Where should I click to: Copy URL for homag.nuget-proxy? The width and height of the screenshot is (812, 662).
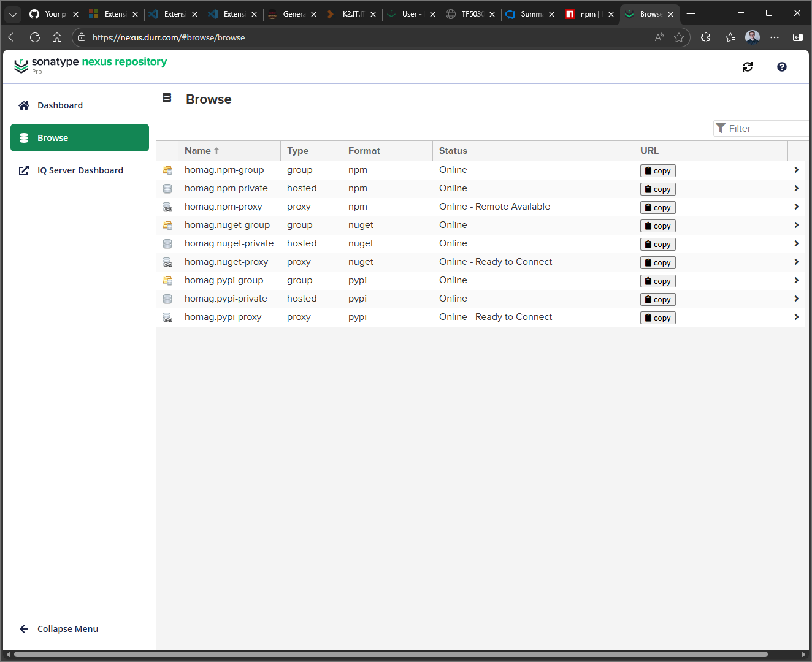tap(657, 263)
